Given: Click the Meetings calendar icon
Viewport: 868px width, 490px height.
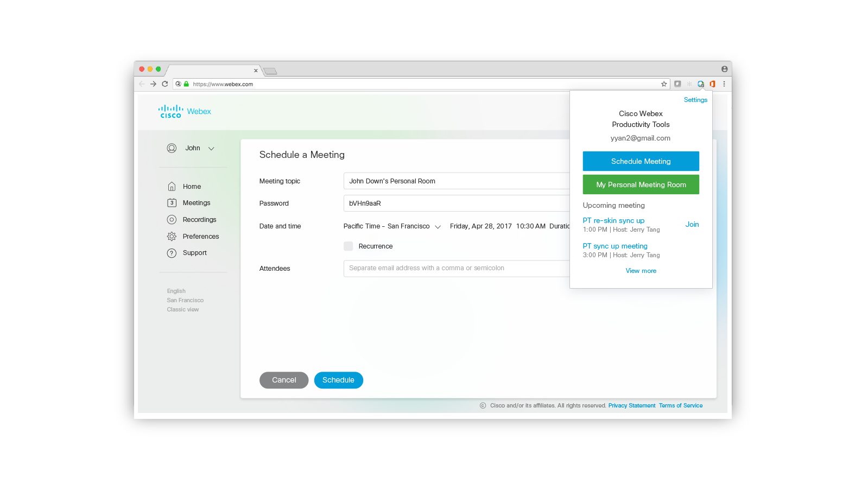Looking at the screenshot, I should click(x=172, y=203).
